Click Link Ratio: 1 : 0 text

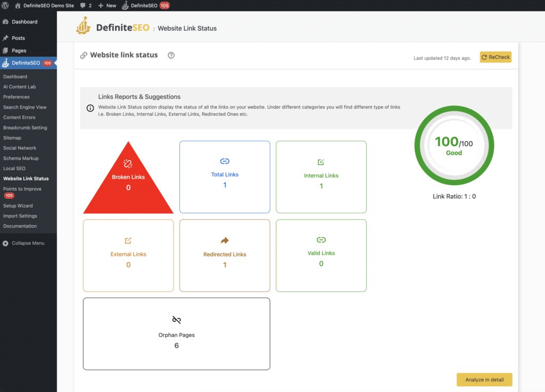(x=454, y=196)
